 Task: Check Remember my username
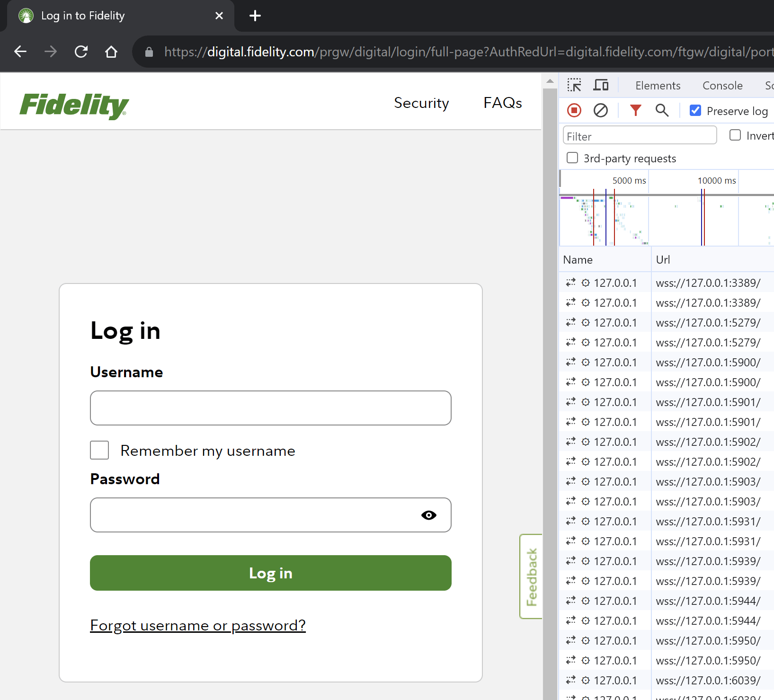pyautogui.click(x=99, y=450)
